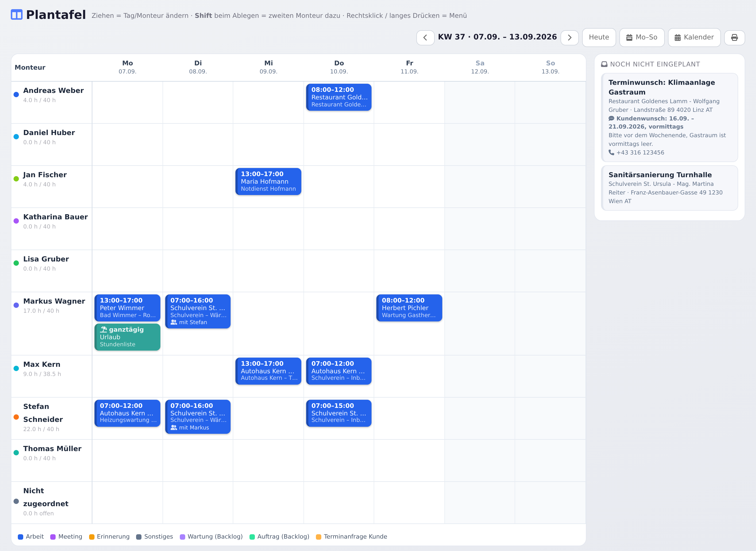This screenshot has width=756, height=551.
Task: Click the Fr 11.09. column header
Action: tap(409, 67)
